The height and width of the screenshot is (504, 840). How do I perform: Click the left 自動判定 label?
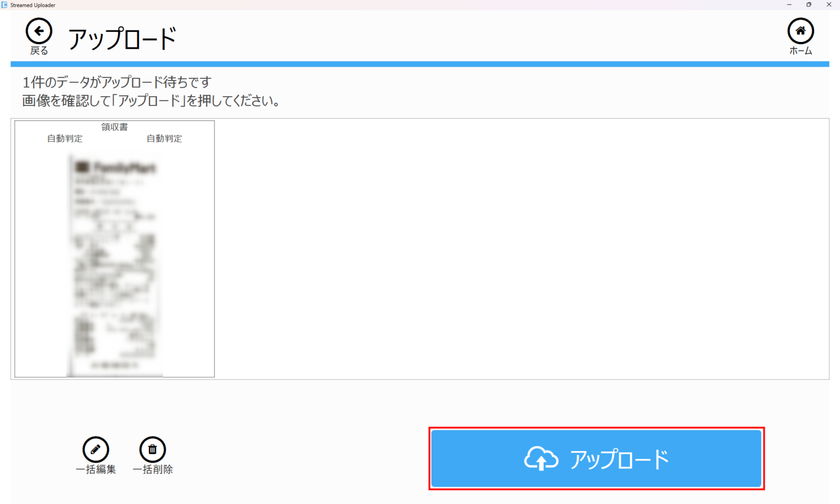(65, 139)
